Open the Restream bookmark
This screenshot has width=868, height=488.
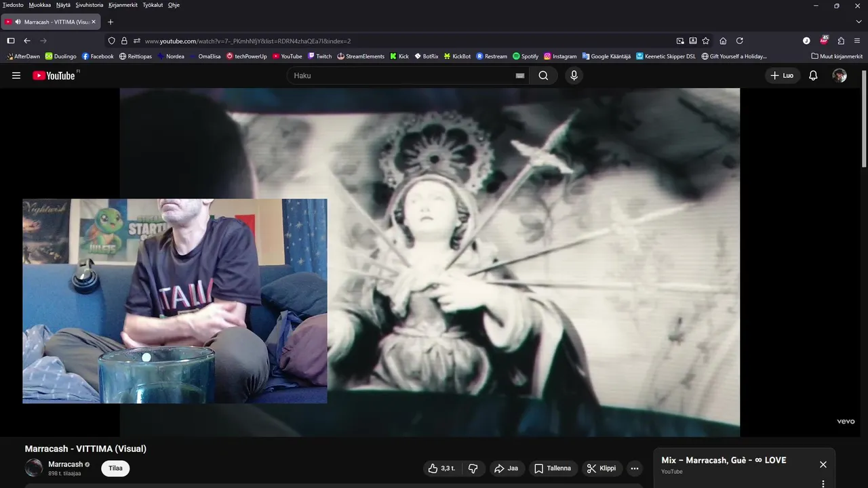[x=492, y=56]
